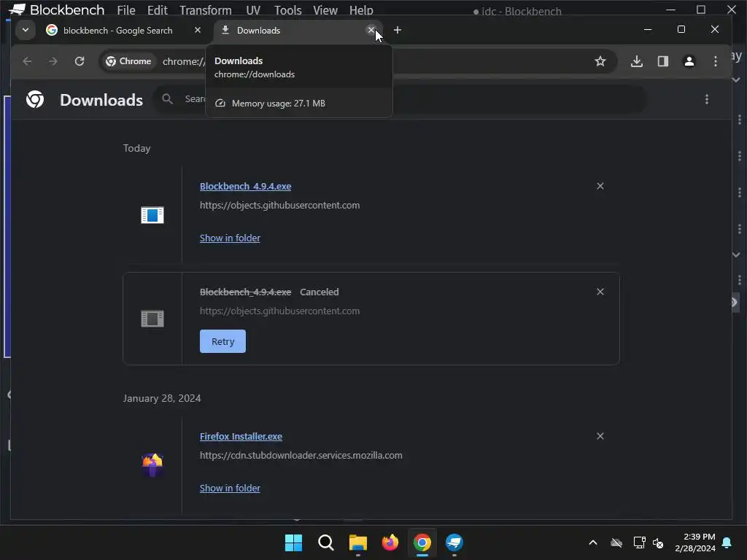This screenshot has width=747, height=560.
Task: Open the first Blockbench_4.9.4.exe link
Action: [245, 186]
